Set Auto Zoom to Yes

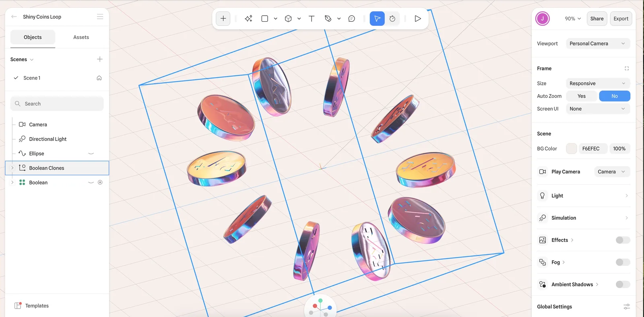[582, 96]
